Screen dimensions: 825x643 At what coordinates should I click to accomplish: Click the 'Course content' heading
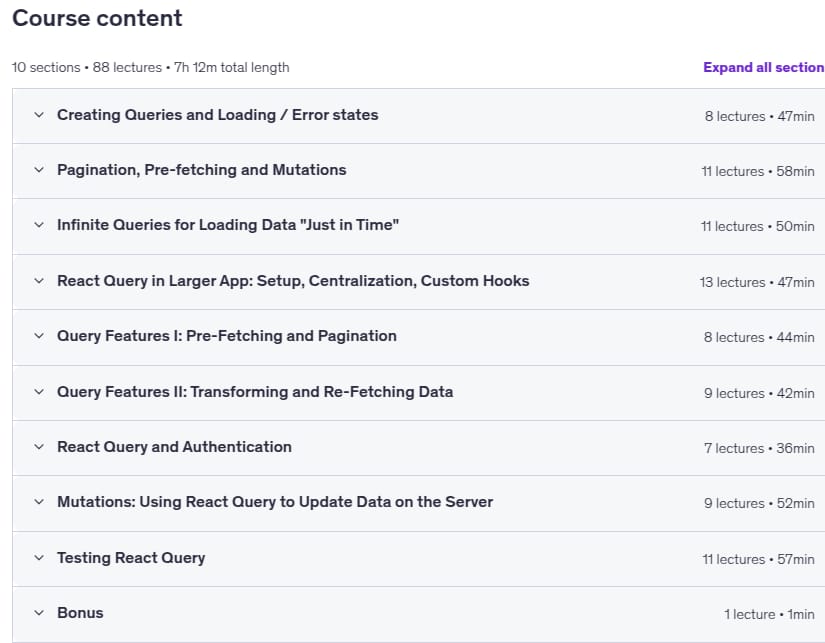pyautogui.click(x=97, y=18)
